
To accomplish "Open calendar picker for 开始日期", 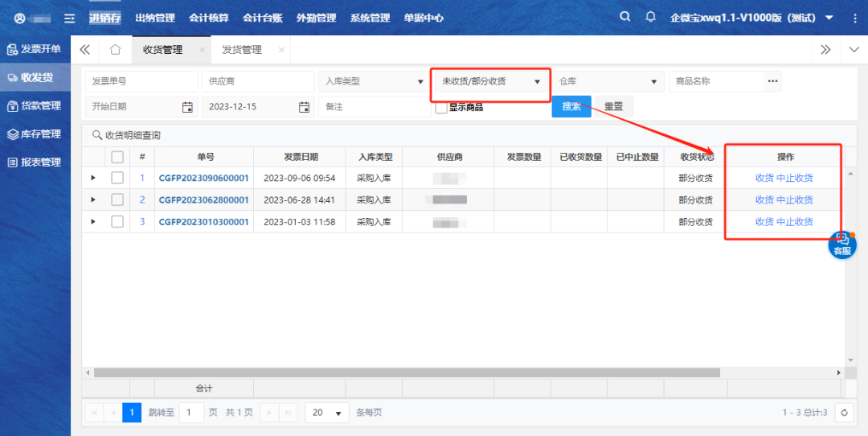I will pos(187,107).
